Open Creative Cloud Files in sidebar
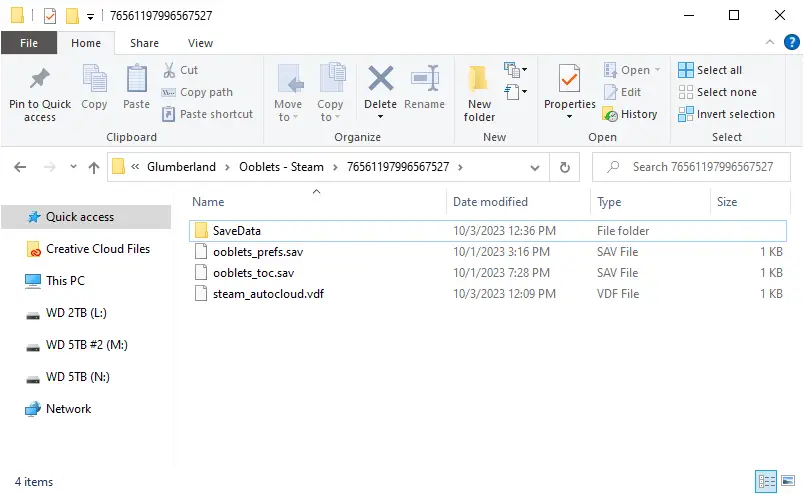Screen dimensions: 804x494 [x=86, y=249]
